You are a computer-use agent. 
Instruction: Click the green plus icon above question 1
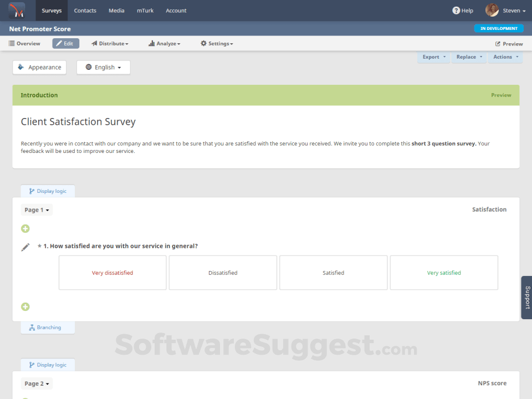25,228
